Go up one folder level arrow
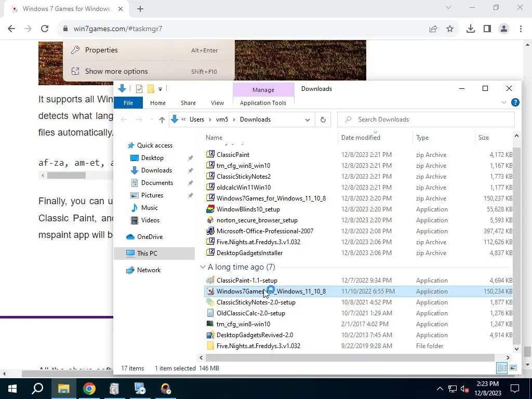This screenshot has width=532, height=399. click(162, 120)
